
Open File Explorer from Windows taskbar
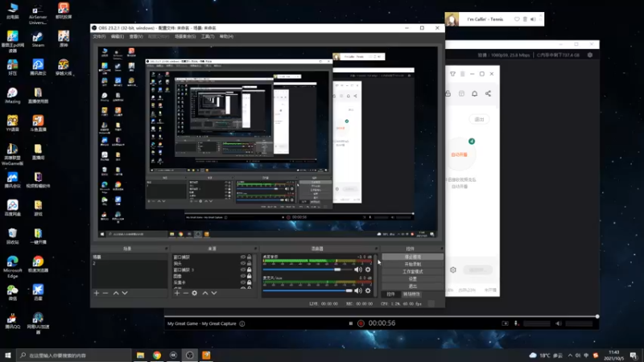(x=140, y=356)
